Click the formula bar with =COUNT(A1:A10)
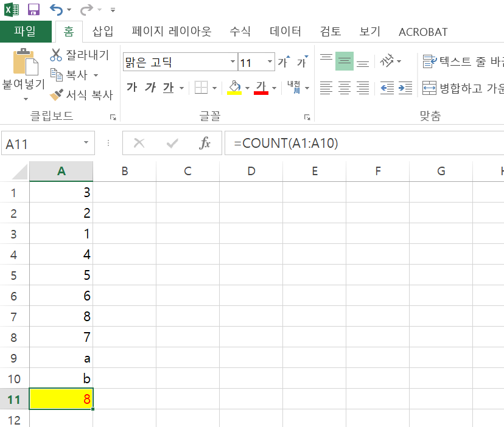504x427 pixels. click(364, 144)
